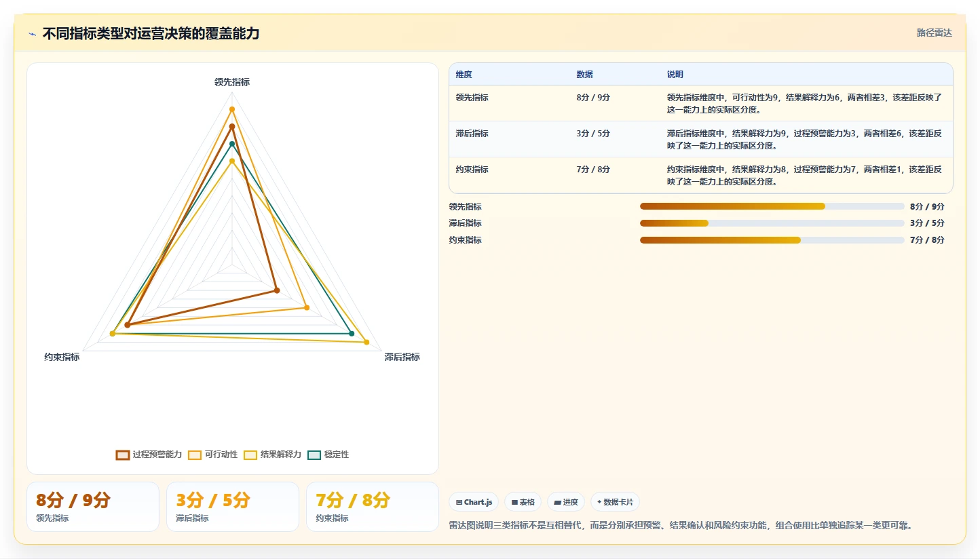980x559 pixels.
Task: Click the 领先指标 explanation text in the table
Action: (805, 103)
